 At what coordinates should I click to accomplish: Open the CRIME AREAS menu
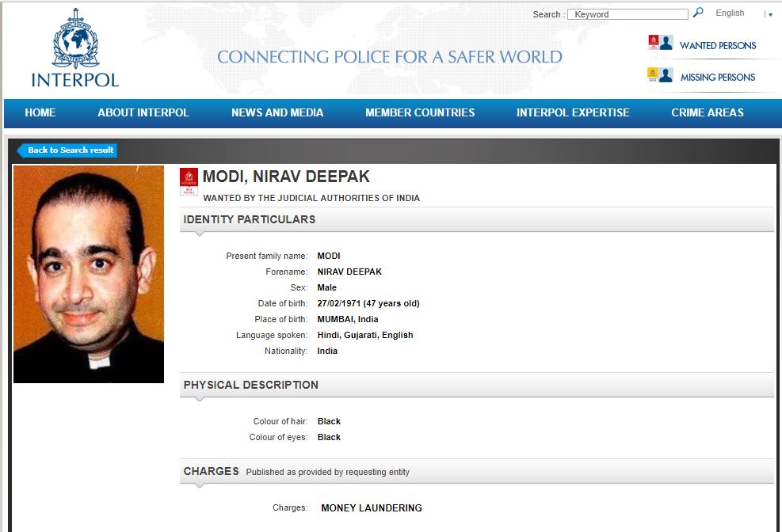pyautogui.click(x=708, y=112)
